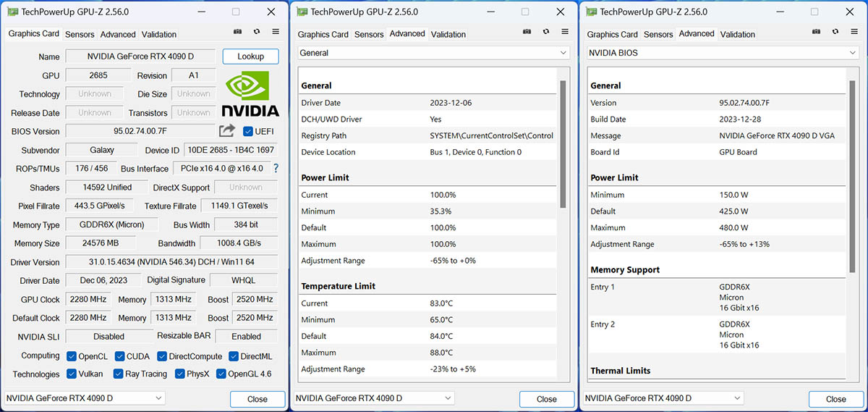Open the GPU selector dropdown in middle window
868x412 pixels.
click(x=374, y=398)
